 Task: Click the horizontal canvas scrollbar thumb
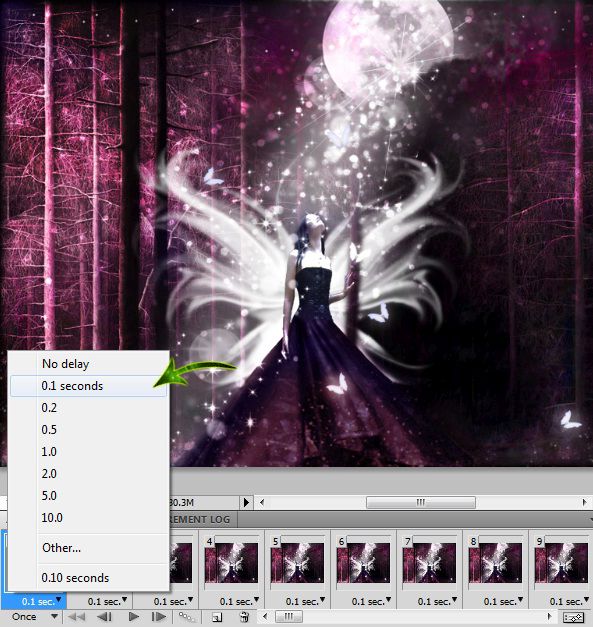pos(421,502)
